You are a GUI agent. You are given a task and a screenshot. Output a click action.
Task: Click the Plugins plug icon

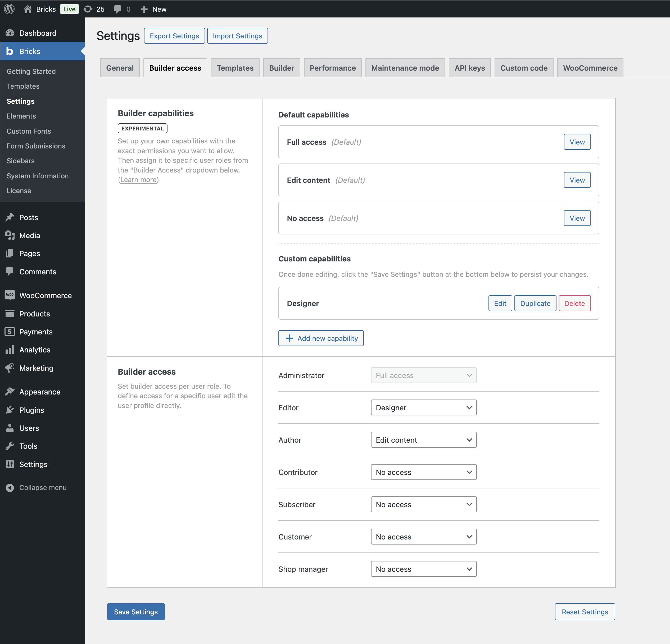click(10, 410)
